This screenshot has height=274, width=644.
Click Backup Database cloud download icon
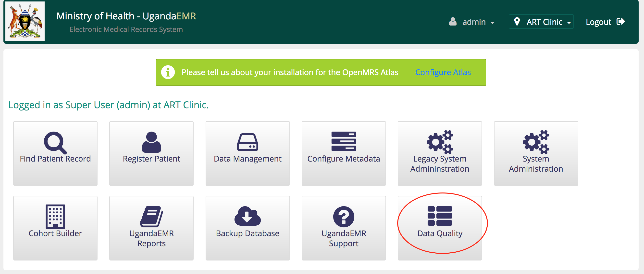[248, 216]
